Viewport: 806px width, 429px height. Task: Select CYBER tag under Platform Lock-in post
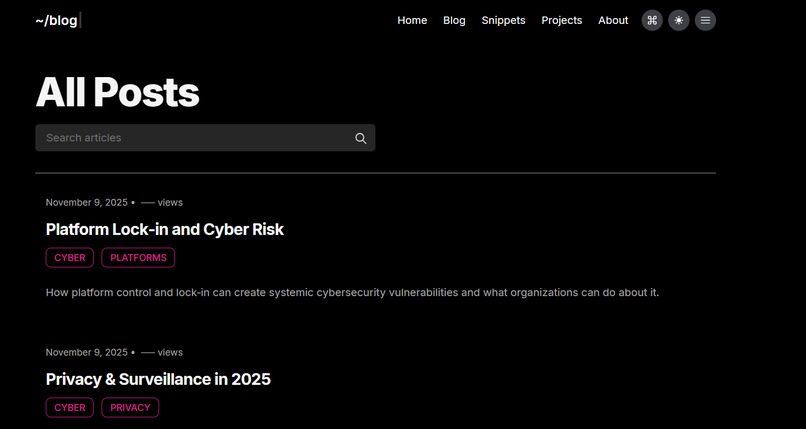click(70, 257)
